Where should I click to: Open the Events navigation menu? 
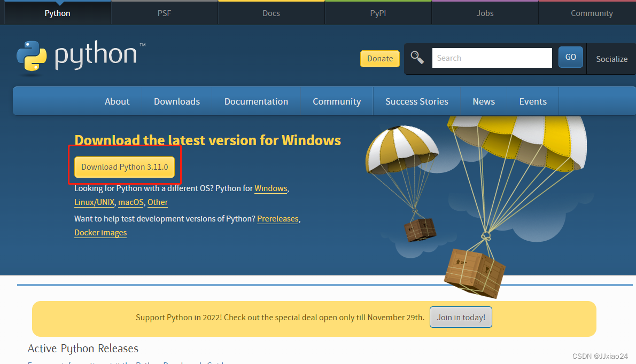(533, 101)
